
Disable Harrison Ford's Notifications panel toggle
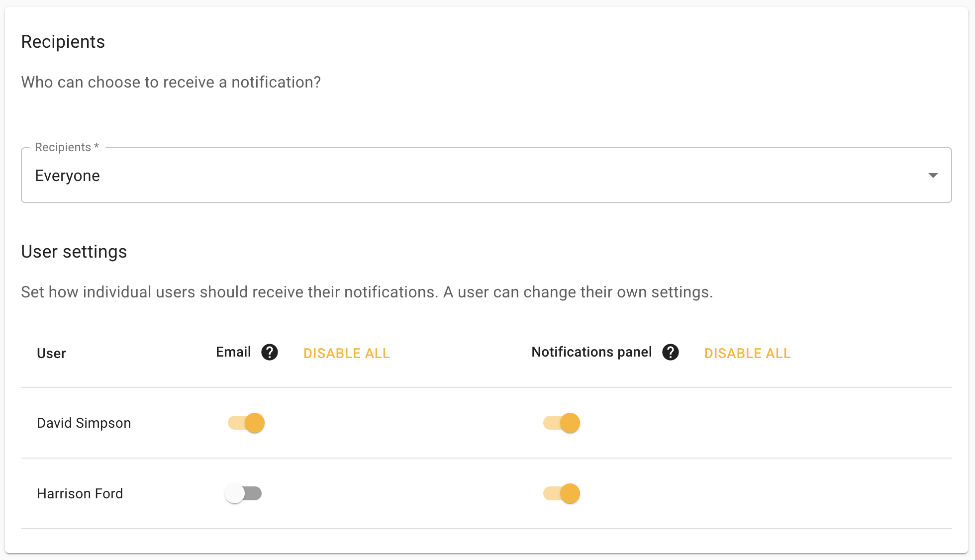pos(561,493)
